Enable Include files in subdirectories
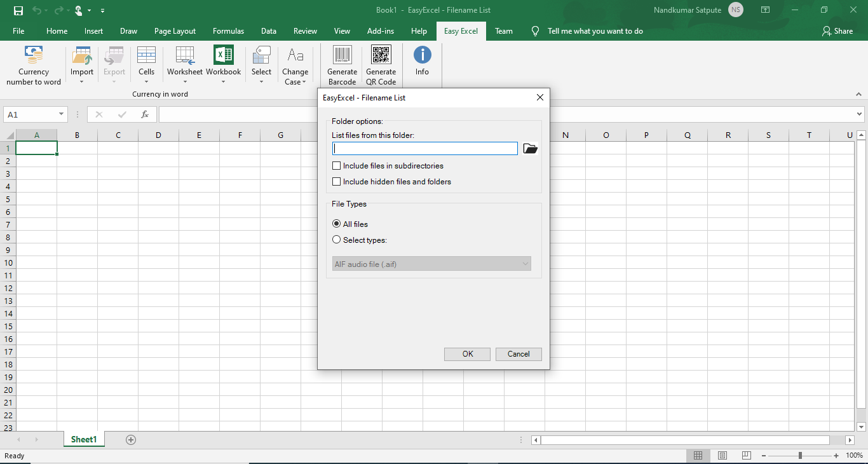 pyautogui.click(x=337, y=166)
